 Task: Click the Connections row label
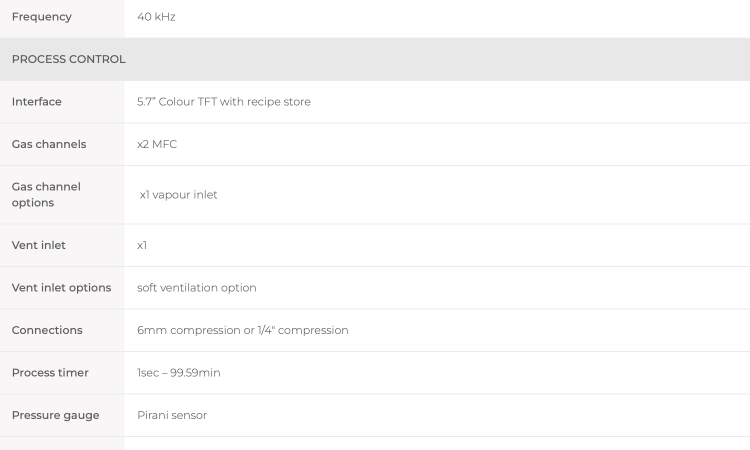pos(47,330)
